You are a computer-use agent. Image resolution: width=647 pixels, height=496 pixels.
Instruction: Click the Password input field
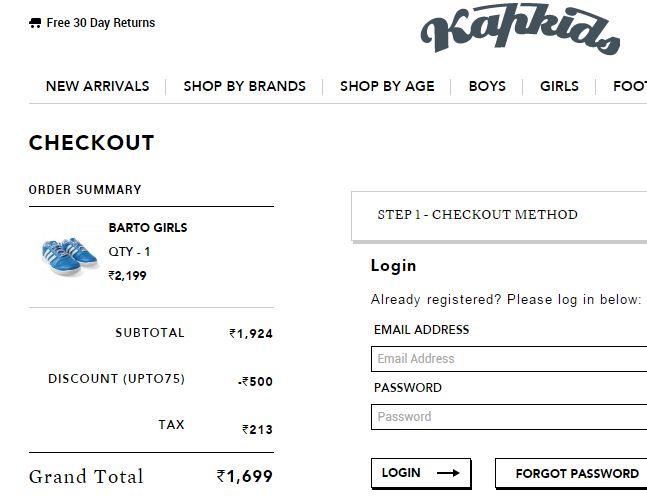pyautogui.click(x=510, y=417)
